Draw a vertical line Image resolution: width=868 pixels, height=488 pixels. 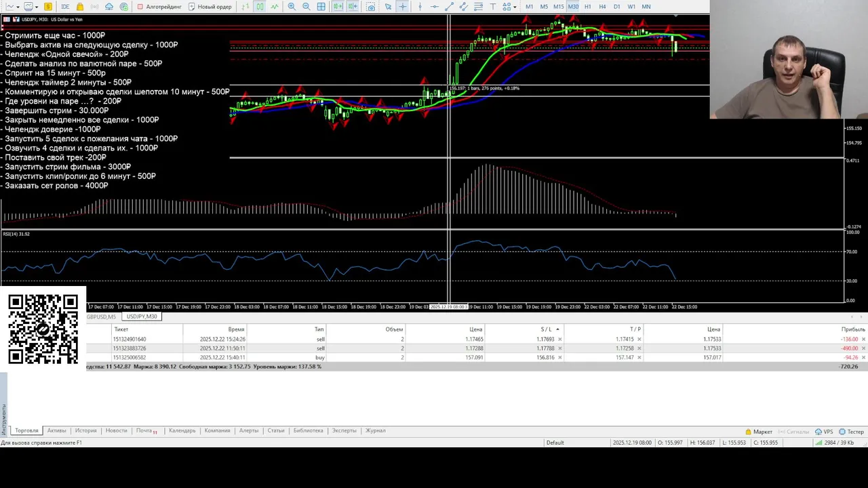[420, 7]
